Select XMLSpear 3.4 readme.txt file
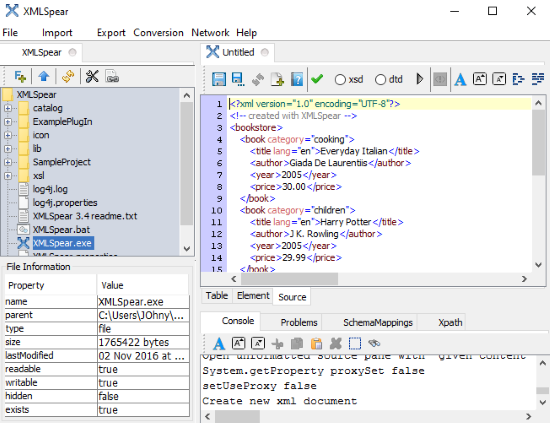Image resolution: width=550 pixels, height=423 pixels. [x=85, y=216]
